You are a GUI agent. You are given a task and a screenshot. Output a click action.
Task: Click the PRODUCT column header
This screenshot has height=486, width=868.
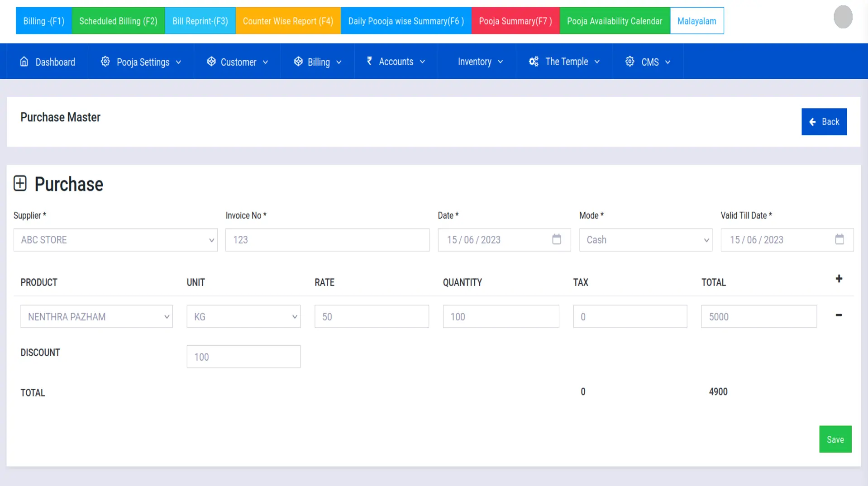(39, 282)
